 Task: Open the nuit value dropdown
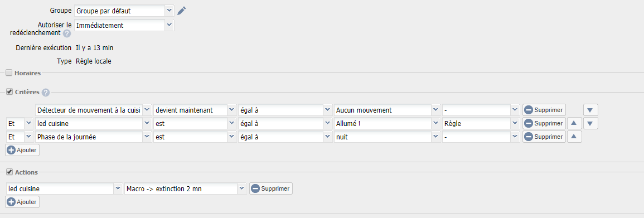pos(388,137)
